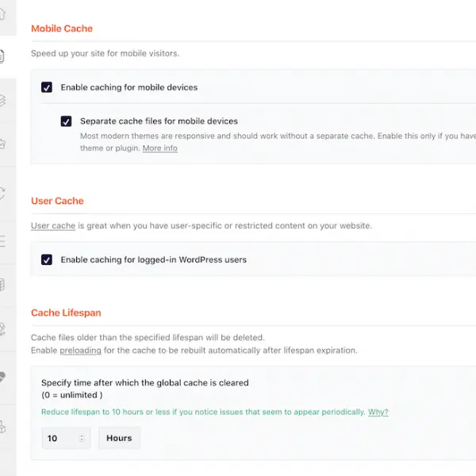Click the number stepper arrows in lifespan field

82,438
